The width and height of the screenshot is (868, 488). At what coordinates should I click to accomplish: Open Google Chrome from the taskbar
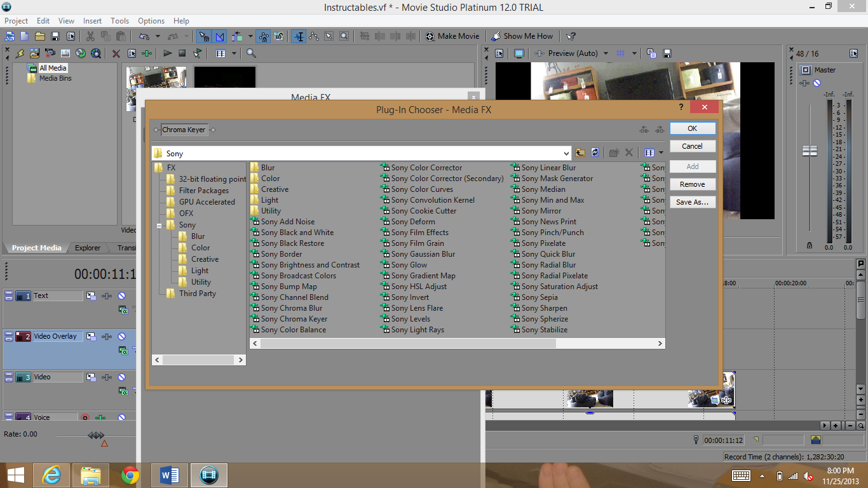[130, 475]
